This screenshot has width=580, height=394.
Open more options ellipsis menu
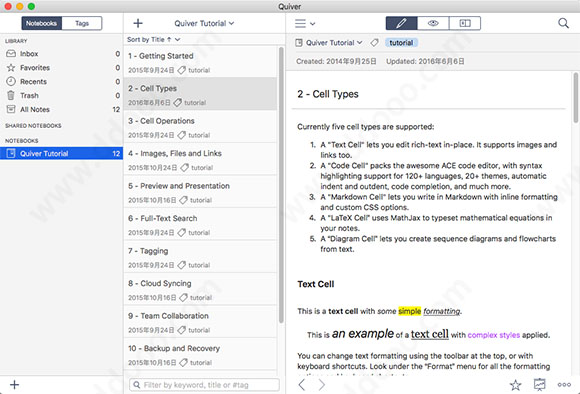[564, 385]
